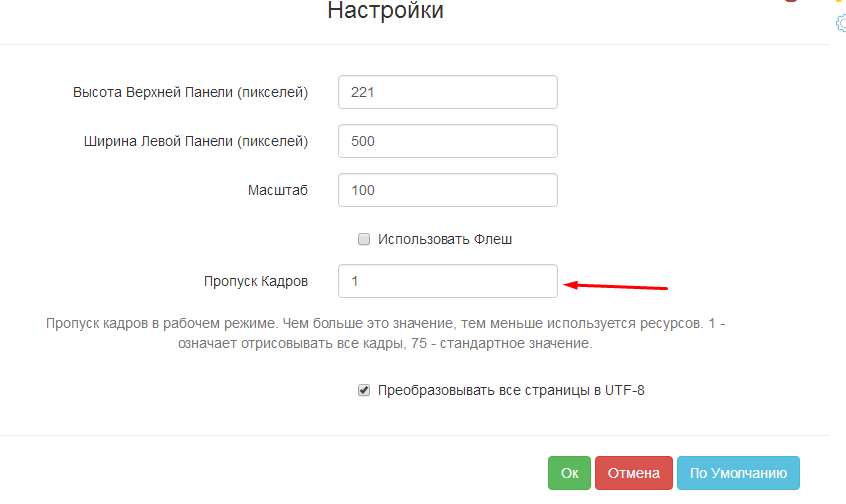Click the Преобразовывать все страницы в UTF-8 label
Screen dimensions: 846x504
tap(511, 390)
